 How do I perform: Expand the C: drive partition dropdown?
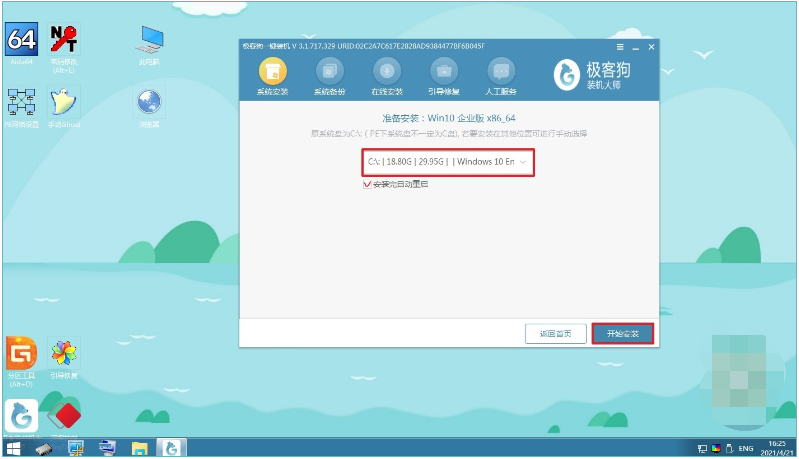(448, 162)
